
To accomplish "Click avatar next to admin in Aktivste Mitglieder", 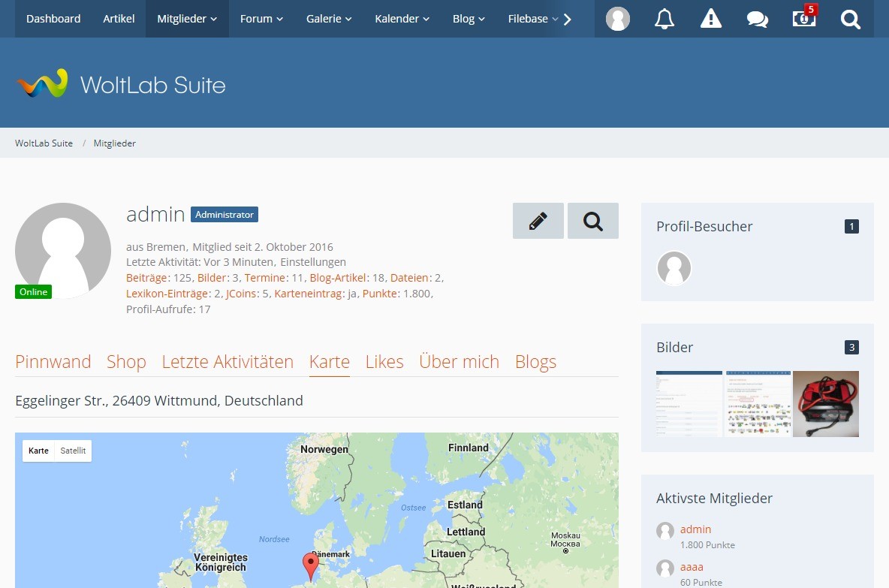I will click(x=665, y=531).
